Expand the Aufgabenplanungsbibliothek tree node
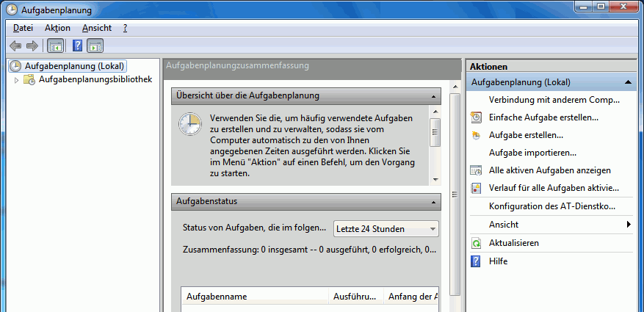Viewport: 644px width, 312px height. pyautogui.click(x=16, y=80)
